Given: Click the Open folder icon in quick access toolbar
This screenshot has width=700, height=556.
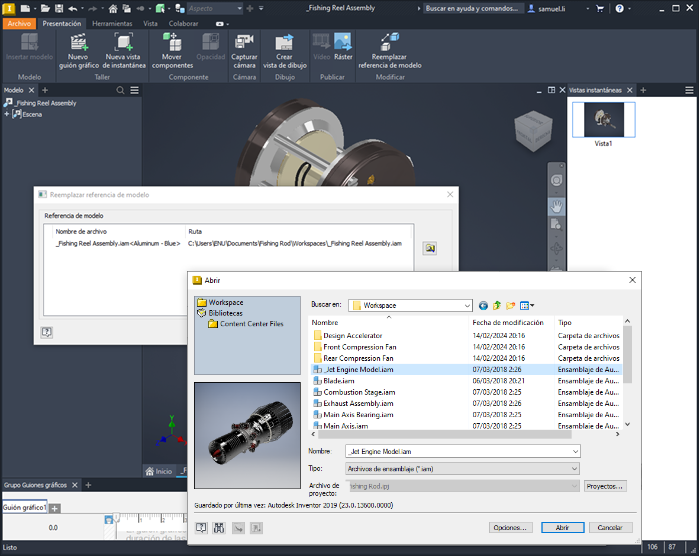Looking at the screenshot, I should click(45, 8).
